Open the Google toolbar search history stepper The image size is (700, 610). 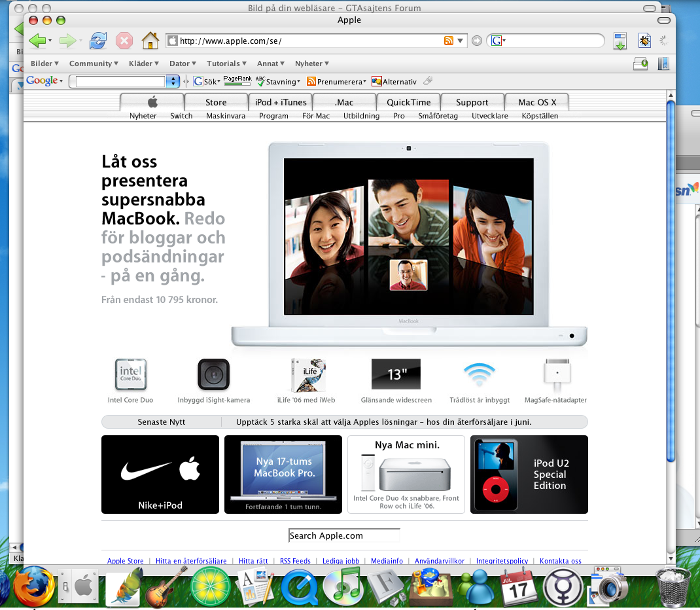172,81
